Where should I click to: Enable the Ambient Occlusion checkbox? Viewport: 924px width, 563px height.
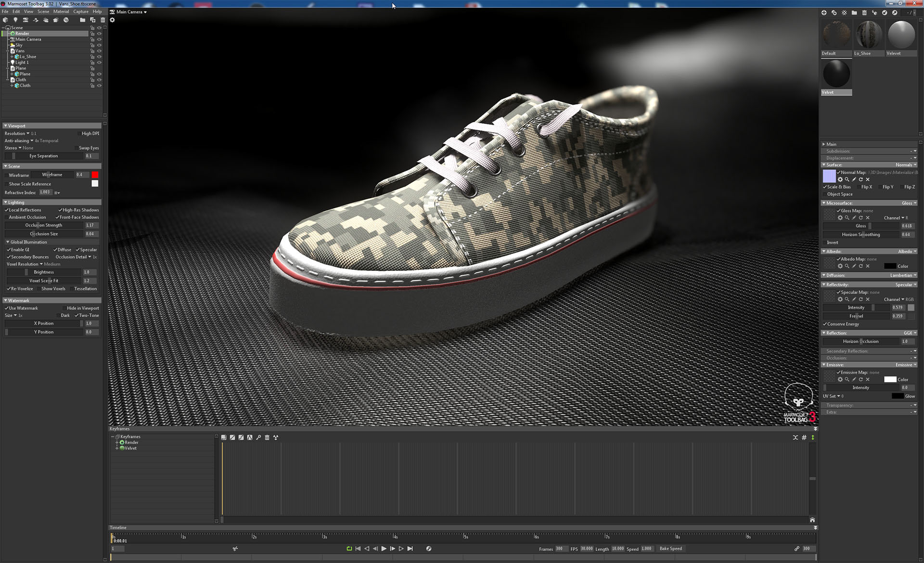7,218
